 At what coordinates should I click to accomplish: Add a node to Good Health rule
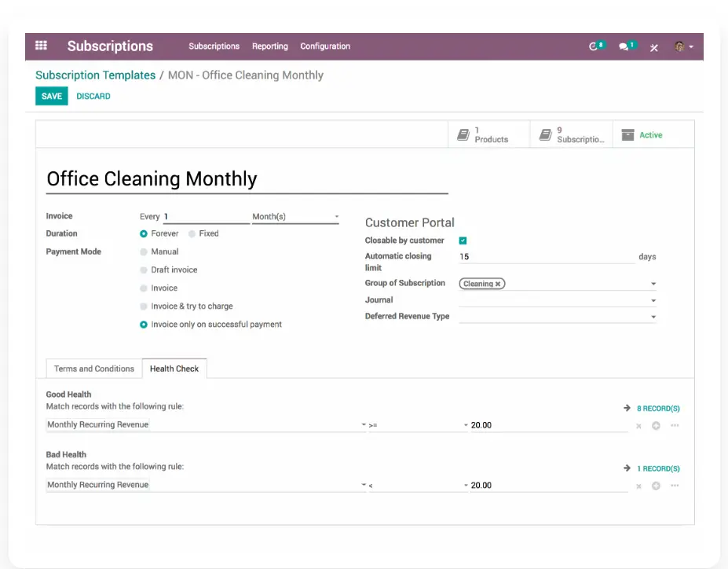656,425
